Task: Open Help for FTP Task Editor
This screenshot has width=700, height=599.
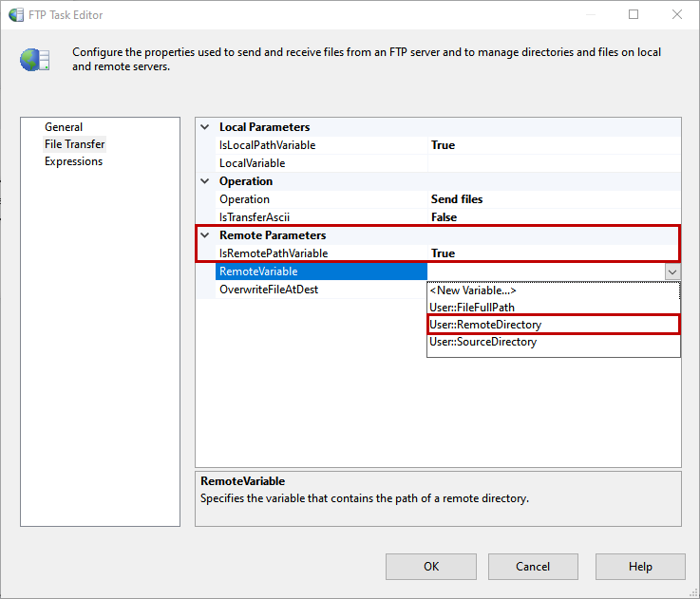Action: click(x=640, y=567)
